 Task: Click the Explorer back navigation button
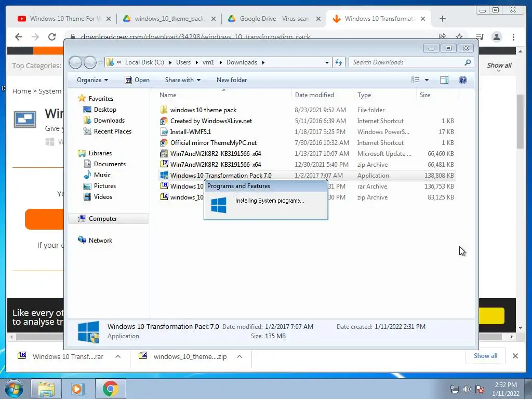pos(75,62)
